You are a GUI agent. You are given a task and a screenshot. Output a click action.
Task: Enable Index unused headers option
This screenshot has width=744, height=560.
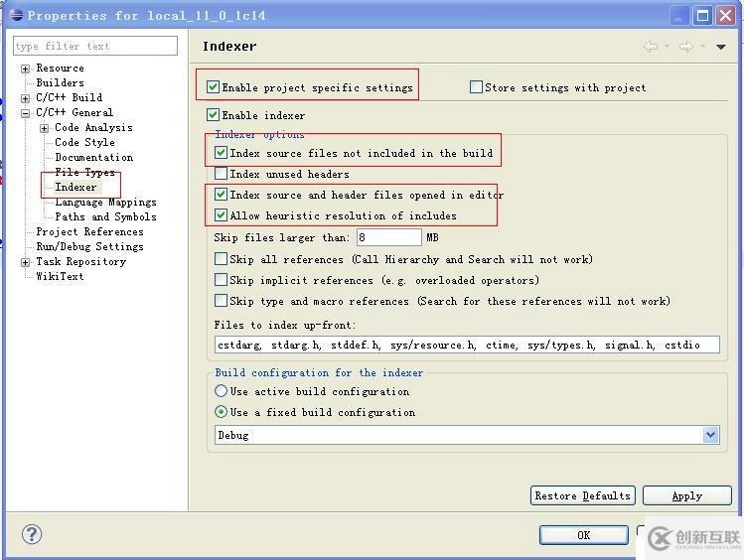click(221, 173)
